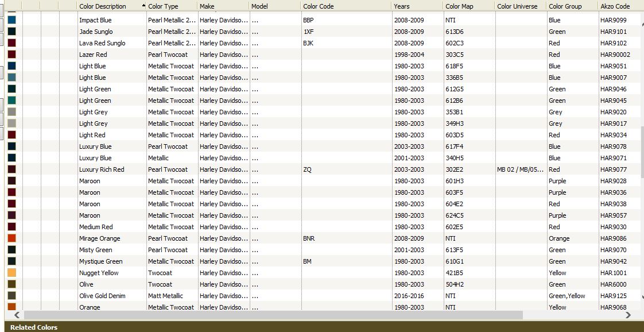The image size is (644, 332).
Task: Click Akzo code HAR9099
Action: [x=613, y=20]
